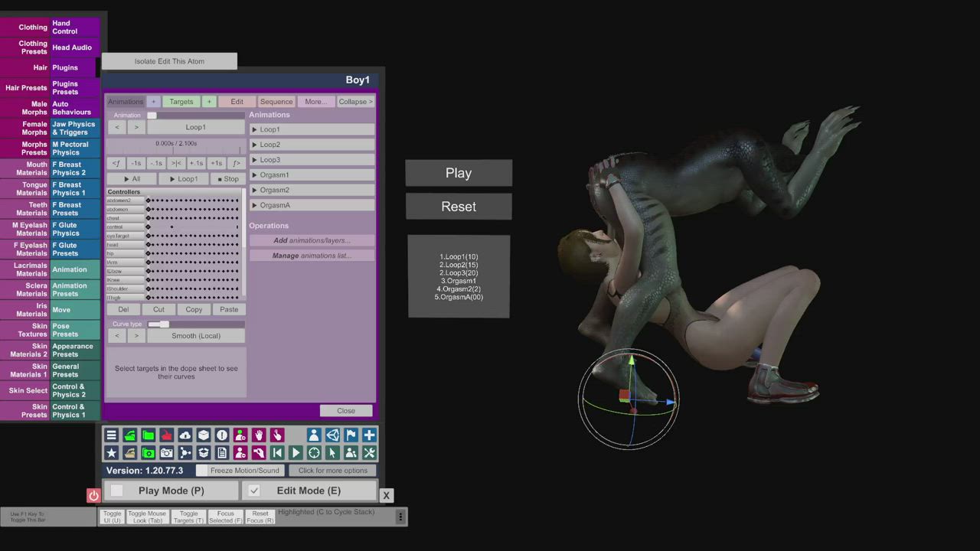Go to previous animation with < arrow

[116, 127]
